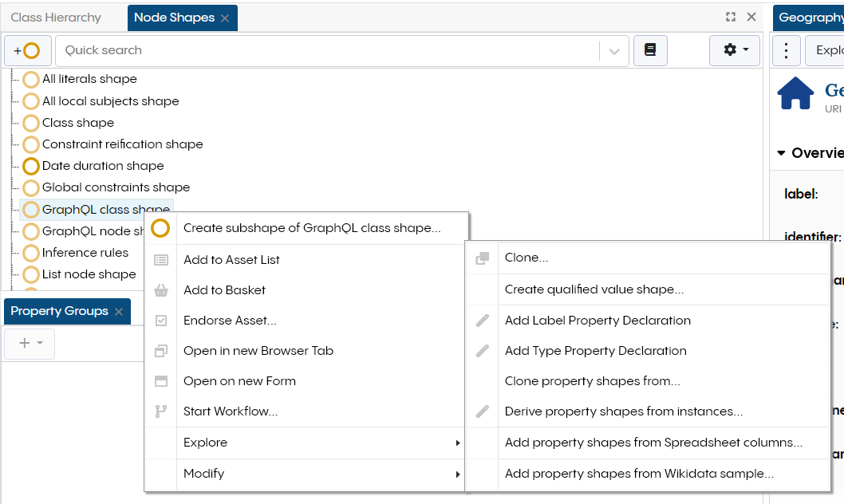Select the Node Shapes tab
The width and height of the screenshot is (844, 504).
175,18
